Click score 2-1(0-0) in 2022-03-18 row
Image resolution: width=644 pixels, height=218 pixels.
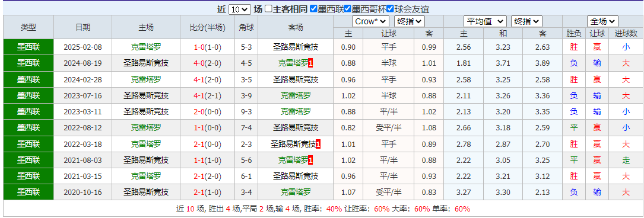coord(207,144)
